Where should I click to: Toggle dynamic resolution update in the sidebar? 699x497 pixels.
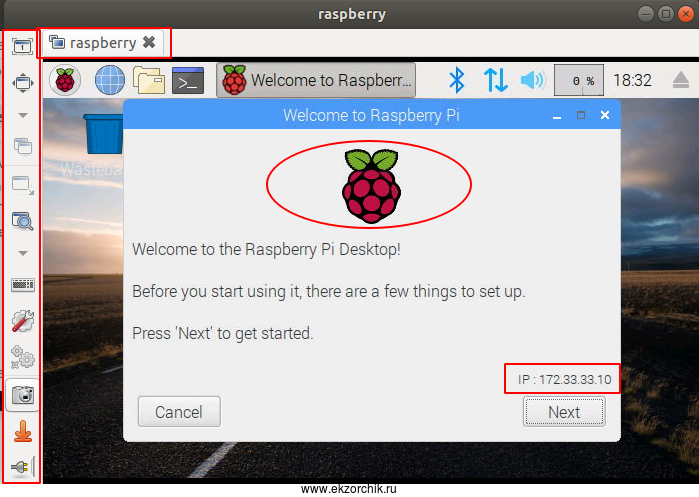[22, 185]
